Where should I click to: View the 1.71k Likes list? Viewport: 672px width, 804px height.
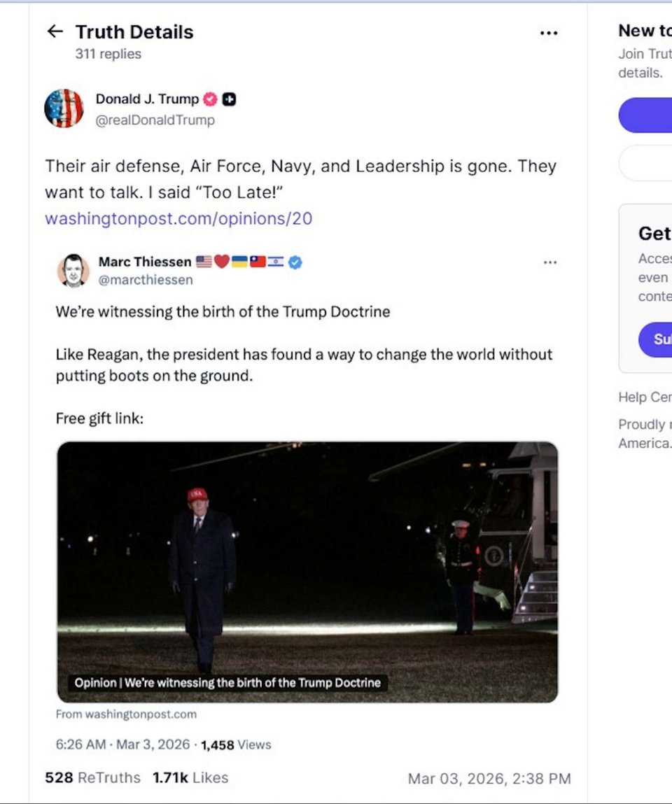point(190,777)
